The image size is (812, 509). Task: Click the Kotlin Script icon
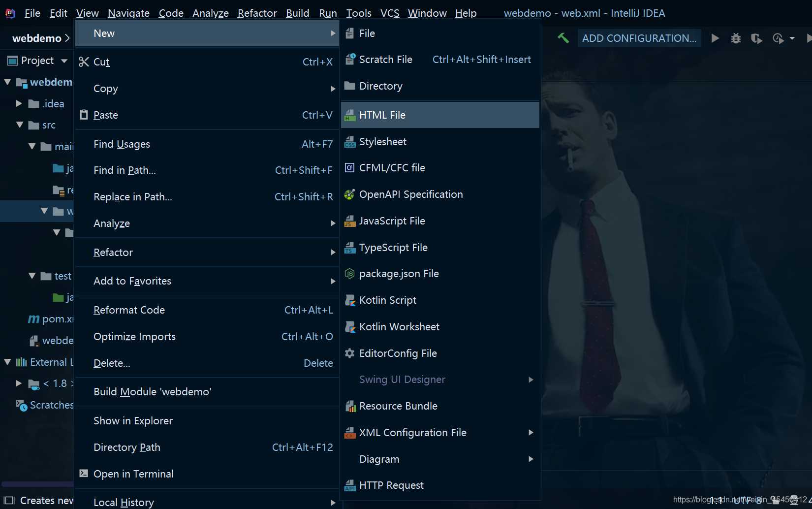coord(350,300)
